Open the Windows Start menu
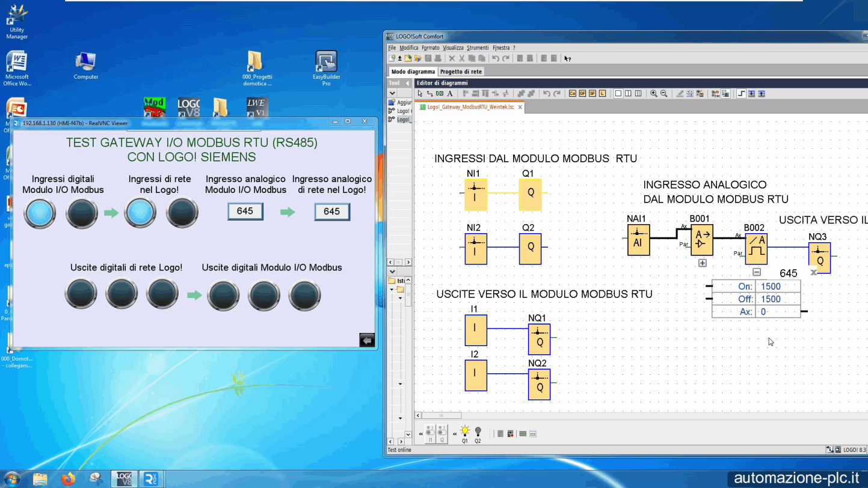This screenshot has height=488, width=868. pyautogui.click(x=11, y=479)
